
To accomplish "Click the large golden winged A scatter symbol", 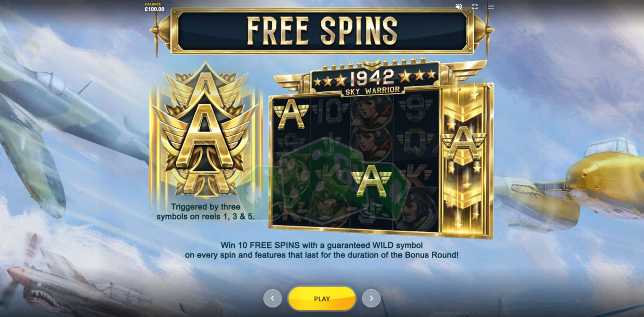I will click(205, 131).
